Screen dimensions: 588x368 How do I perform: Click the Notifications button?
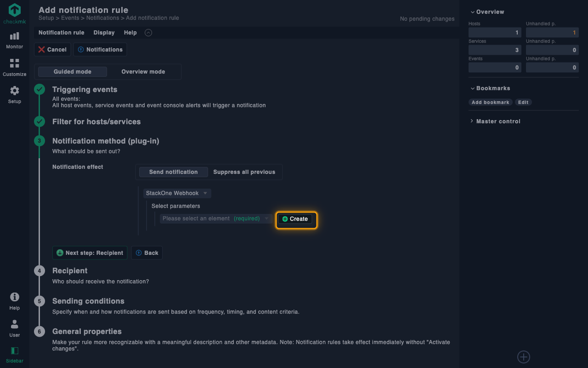pyautogui.click(x=100, y=50)
